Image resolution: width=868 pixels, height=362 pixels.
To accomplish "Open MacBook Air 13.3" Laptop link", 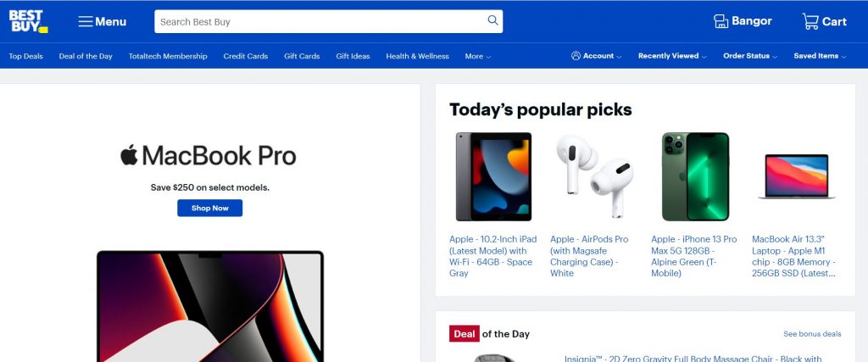I will 793,256.
